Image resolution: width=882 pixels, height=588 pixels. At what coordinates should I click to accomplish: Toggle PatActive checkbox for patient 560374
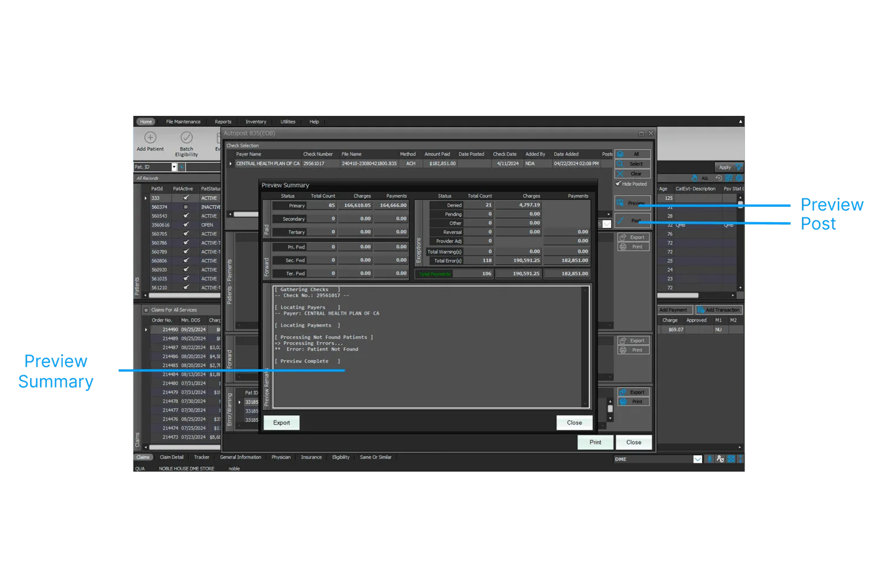186,207
